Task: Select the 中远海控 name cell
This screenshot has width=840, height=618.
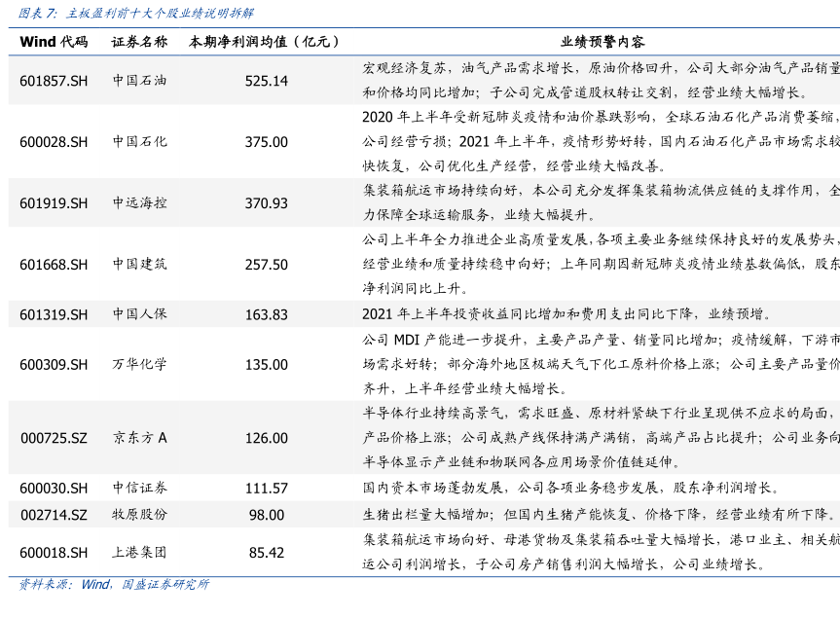Action: (x=139, y=203)
